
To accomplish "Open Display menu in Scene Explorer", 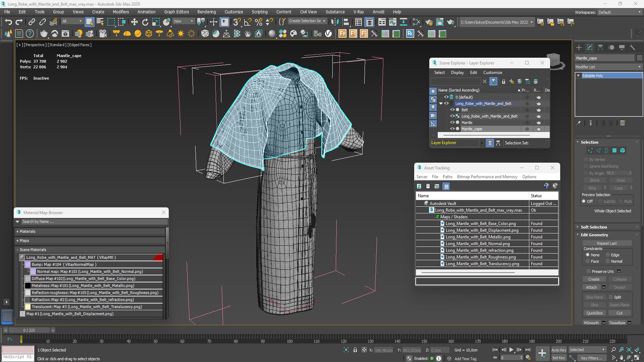I will (457, 72).
